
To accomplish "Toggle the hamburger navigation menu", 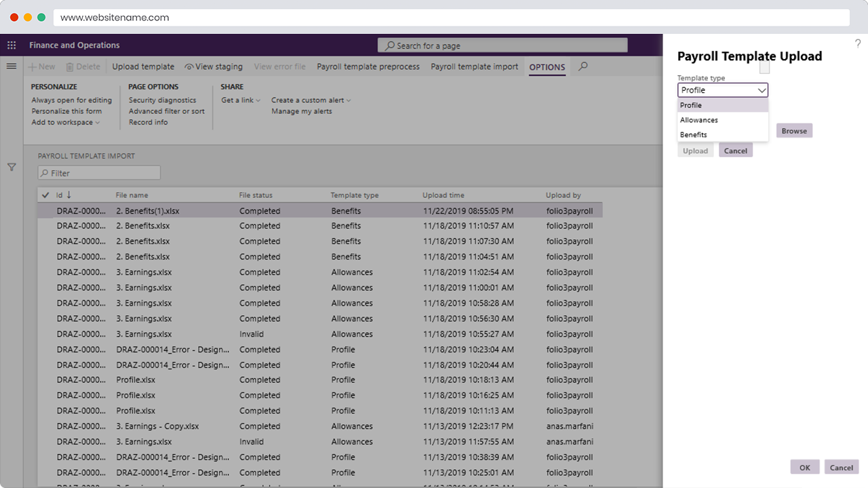I will pyautogui.click(x=11, y=66).
